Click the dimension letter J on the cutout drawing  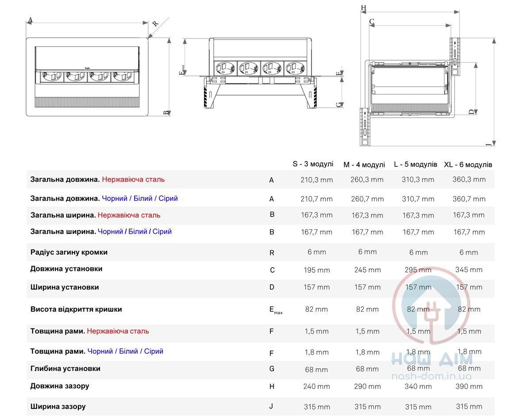click(489, 144)
